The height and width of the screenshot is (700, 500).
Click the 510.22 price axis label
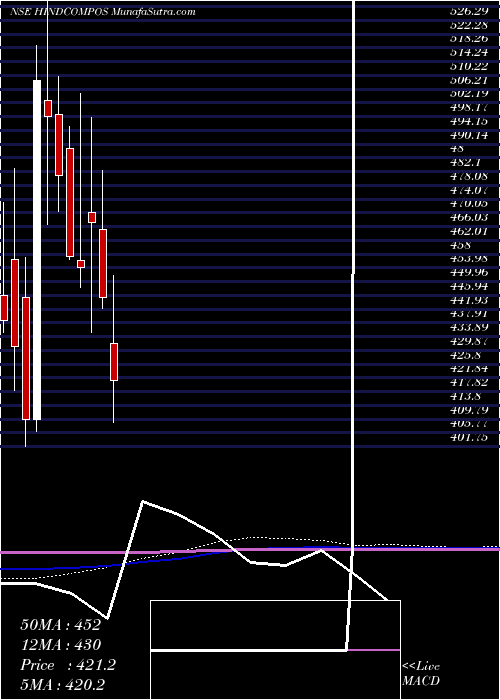point(468,67)
